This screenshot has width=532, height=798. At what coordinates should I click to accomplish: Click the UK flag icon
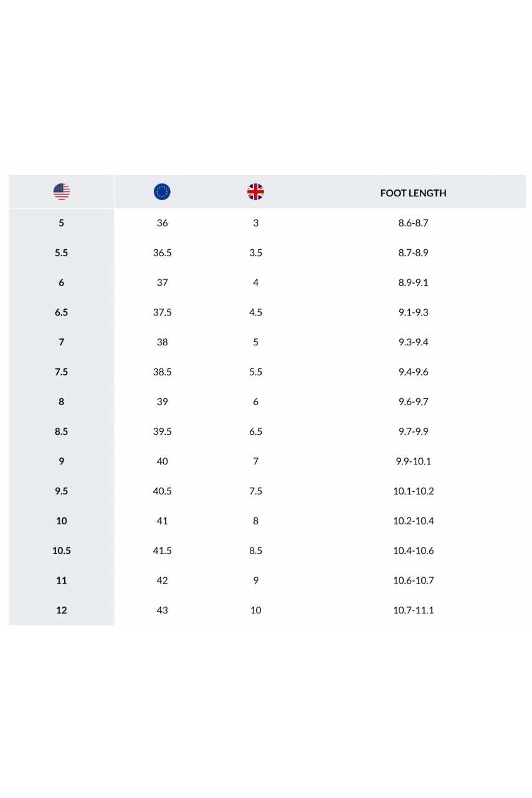(x=255, y=192)
